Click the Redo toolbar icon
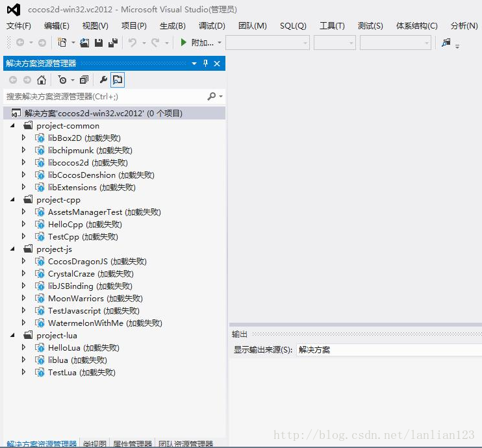The width and height of the screenshot is (482, 448). pos(155,42)
